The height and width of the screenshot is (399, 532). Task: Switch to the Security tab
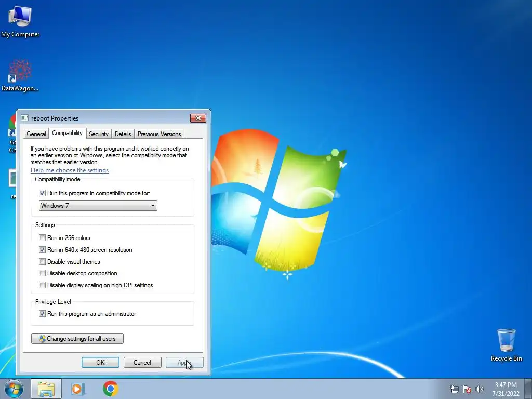[98, 134]
